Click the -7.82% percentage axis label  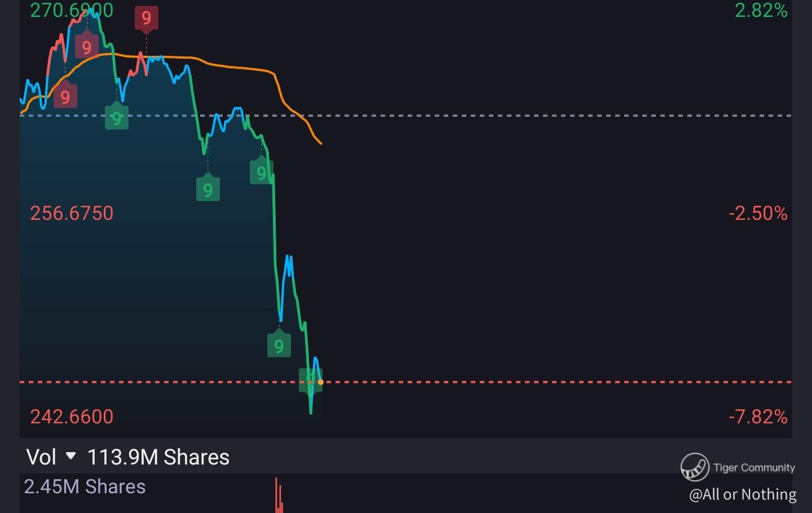[x=758, y=417]
